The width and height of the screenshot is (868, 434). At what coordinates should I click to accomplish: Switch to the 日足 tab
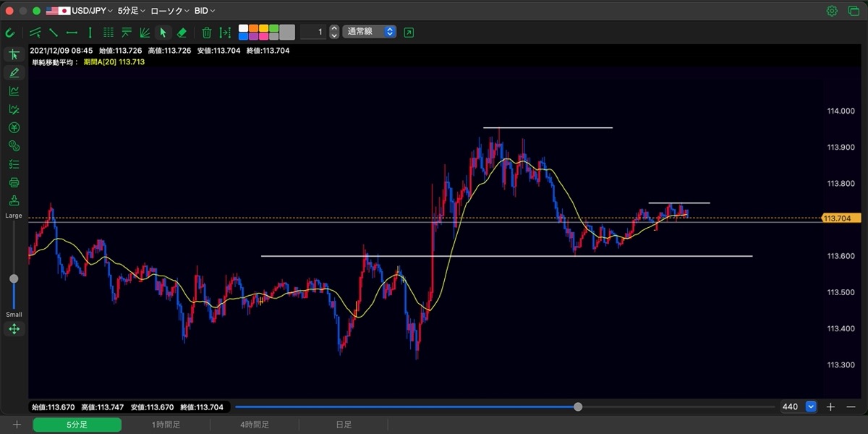(344, 425)
